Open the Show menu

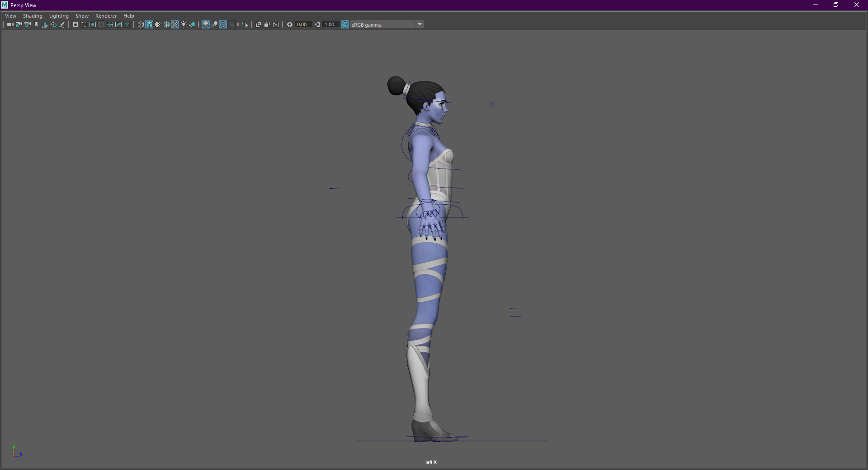click(82, 16)
